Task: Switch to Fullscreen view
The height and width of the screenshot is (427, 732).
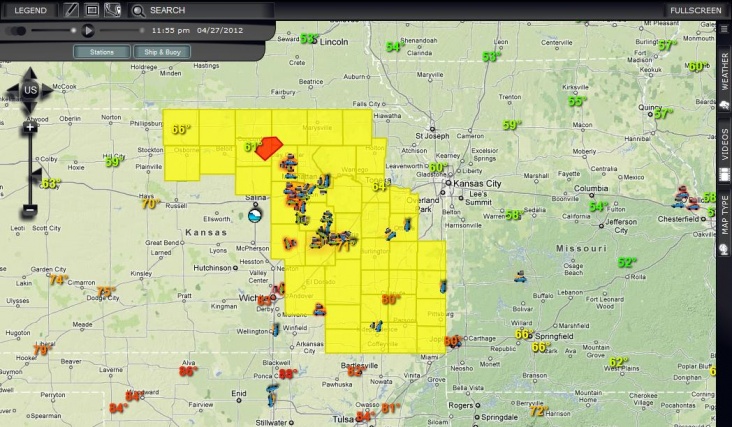Action: tap(695, 10)
